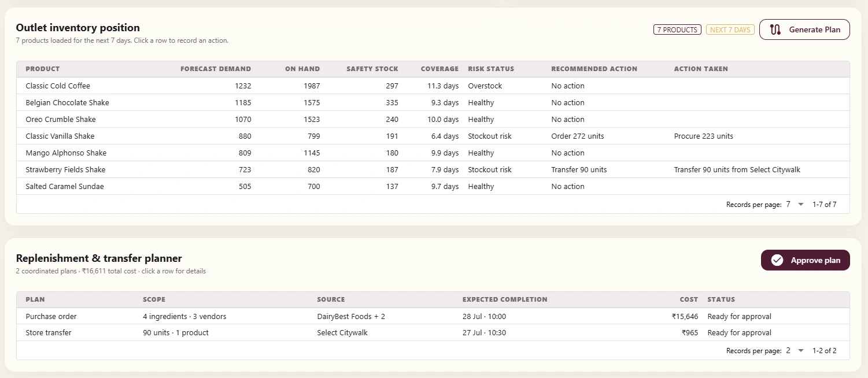The width and height of the screenshot is (868, 378).
Task: Select the Classic Vanilla Shake row
Action: click(x=433, y=136)
